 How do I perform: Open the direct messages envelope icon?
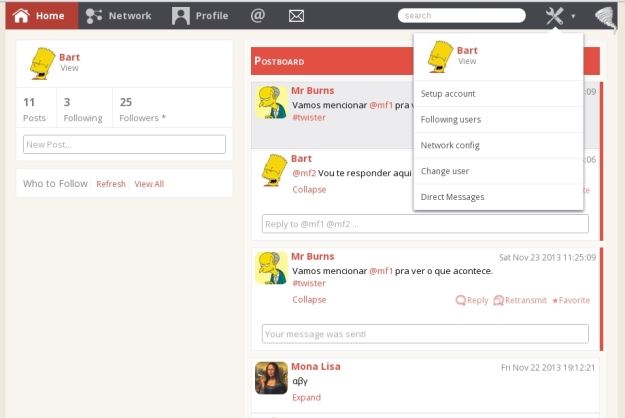(296, 16)
